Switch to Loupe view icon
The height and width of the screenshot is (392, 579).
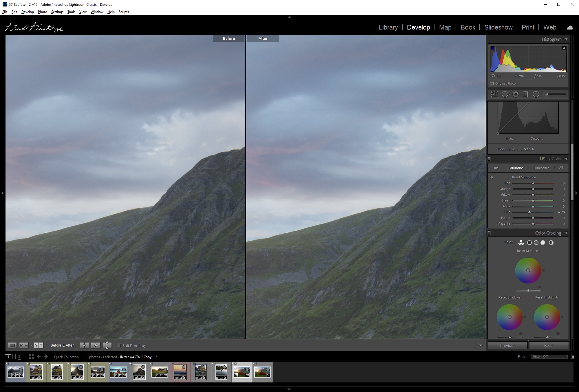coord(12,345)
